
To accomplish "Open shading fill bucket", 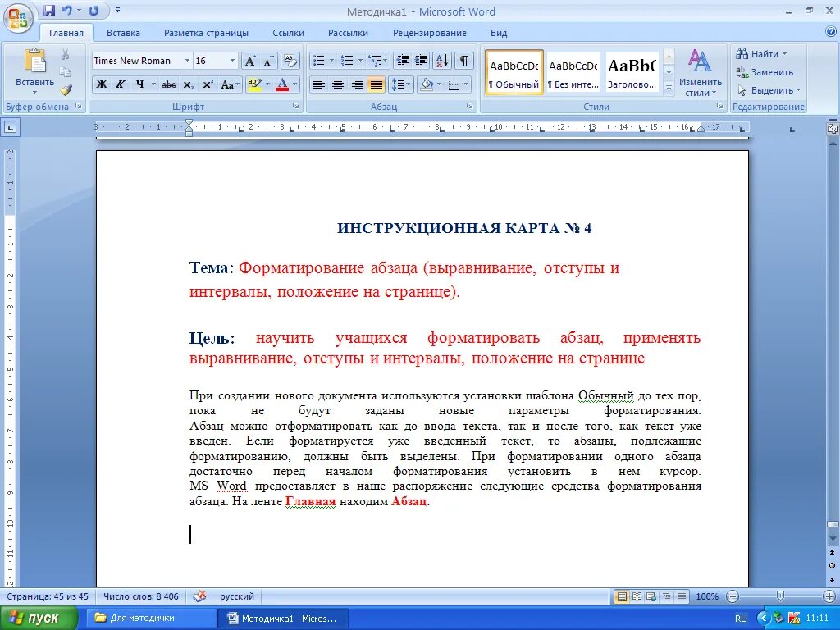I will pos(427,84).
